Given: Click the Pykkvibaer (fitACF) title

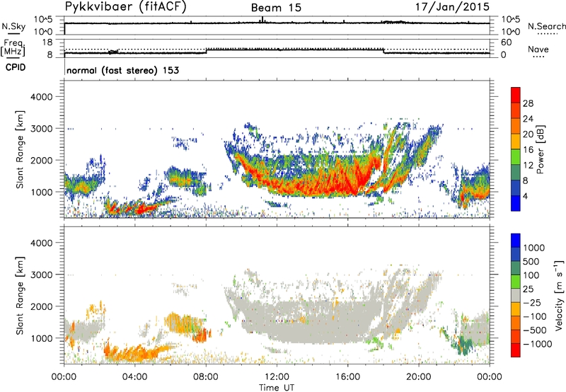Looking at the screenshot, I should (x=125, y=7).
